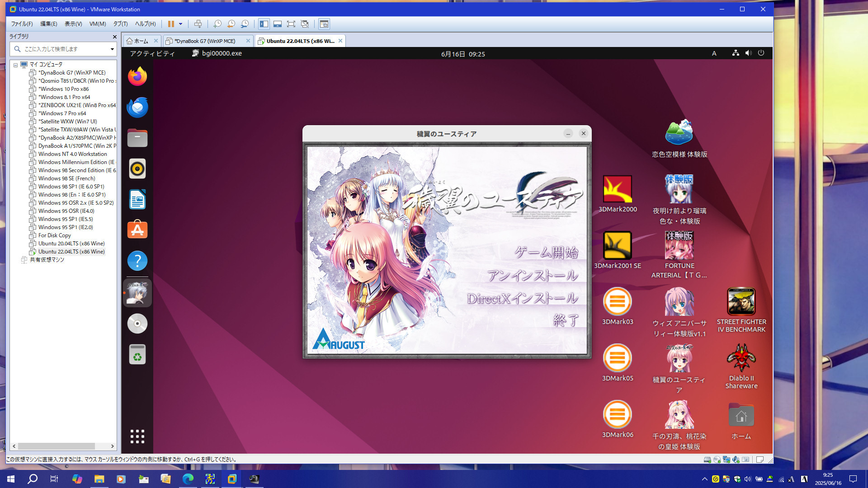The width and height of the screenshot is (868, 488).
Task: Open the Help icon in the dock
Action: tap(137, 261)
